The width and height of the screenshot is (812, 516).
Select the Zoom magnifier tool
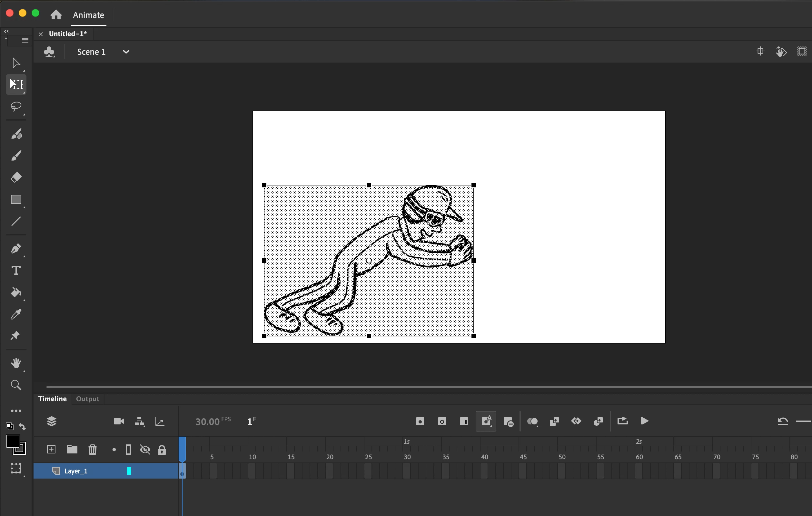[16, 385]
